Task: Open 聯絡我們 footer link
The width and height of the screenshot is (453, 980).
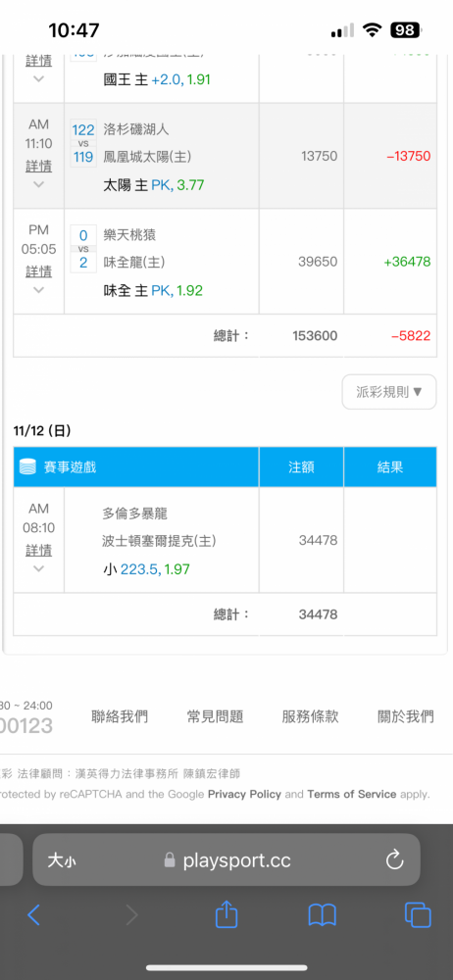Action: [120, 716]
